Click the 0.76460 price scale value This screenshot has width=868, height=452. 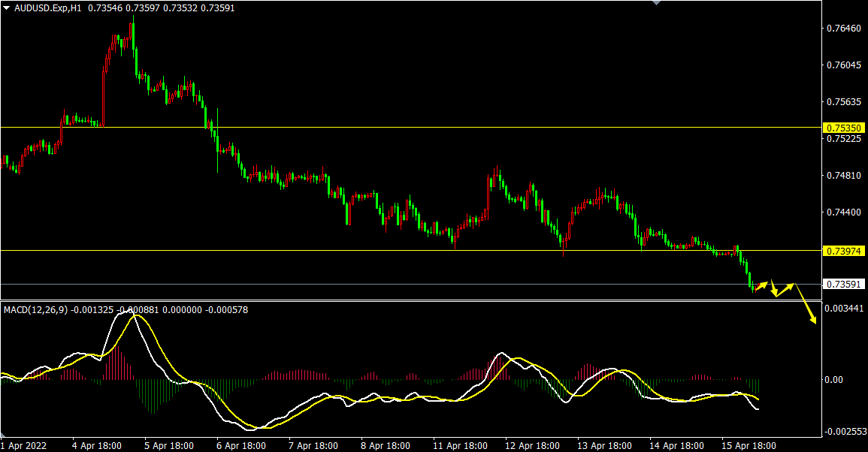tap(842, 29)
